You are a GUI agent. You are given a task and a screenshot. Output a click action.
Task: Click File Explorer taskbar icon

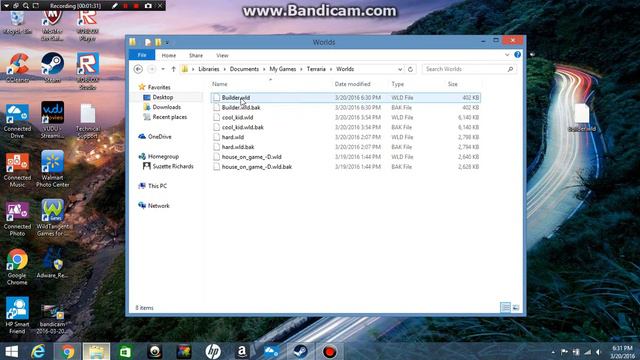coord(96,351)
